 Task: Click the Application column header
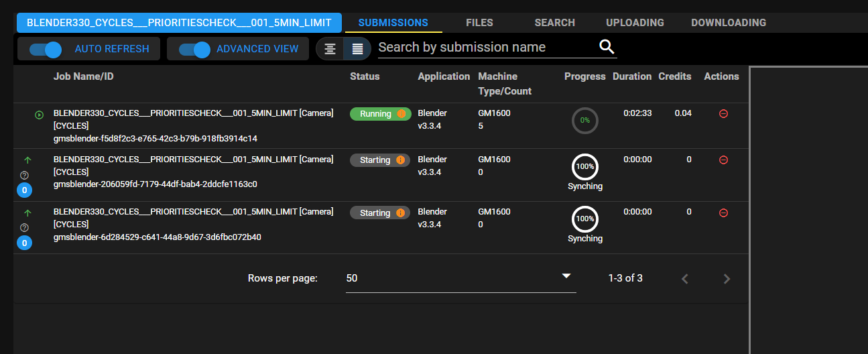tap(444, 76)
